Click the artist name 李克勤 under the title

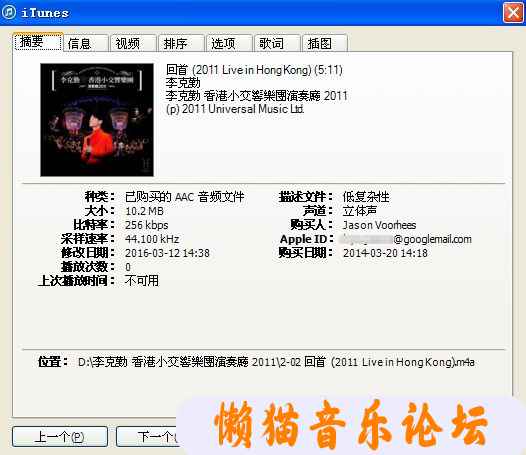point(183,83)
